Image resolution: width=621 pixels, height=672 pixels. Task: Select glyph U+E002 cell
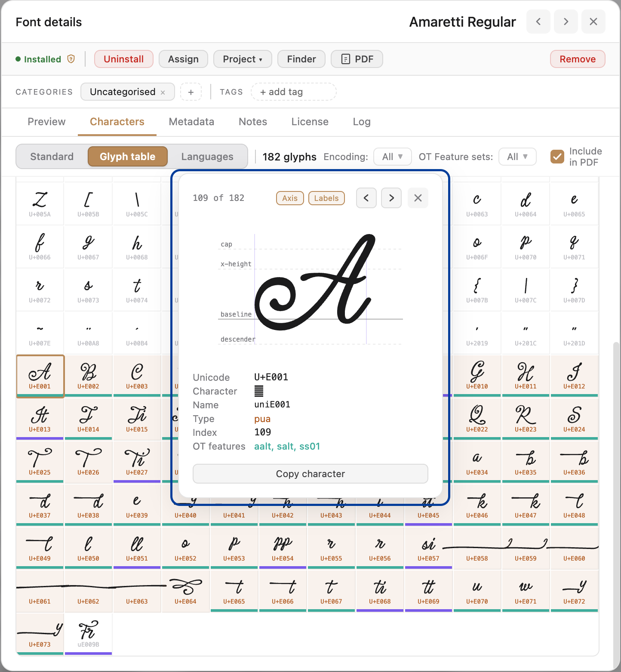pyautogui.click(x=88, y=376)
